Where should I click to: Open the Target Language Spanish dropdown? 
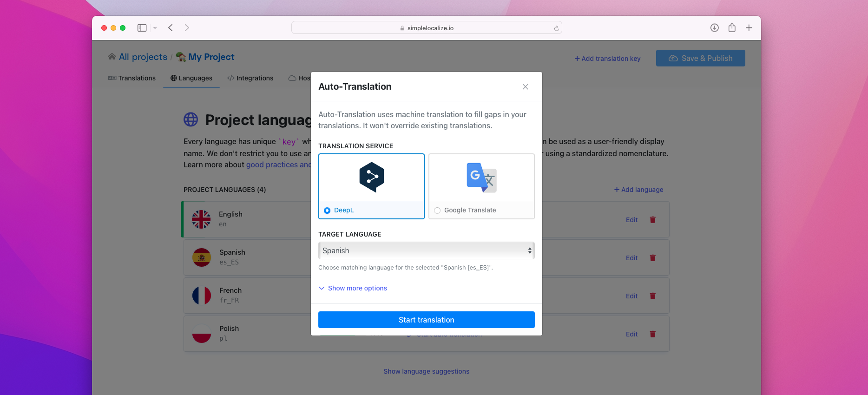pyautogui.click(x=426, y=250)
